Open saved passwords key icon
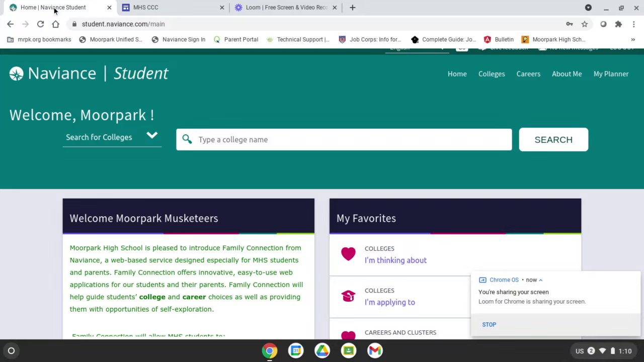 click(570, 24)
